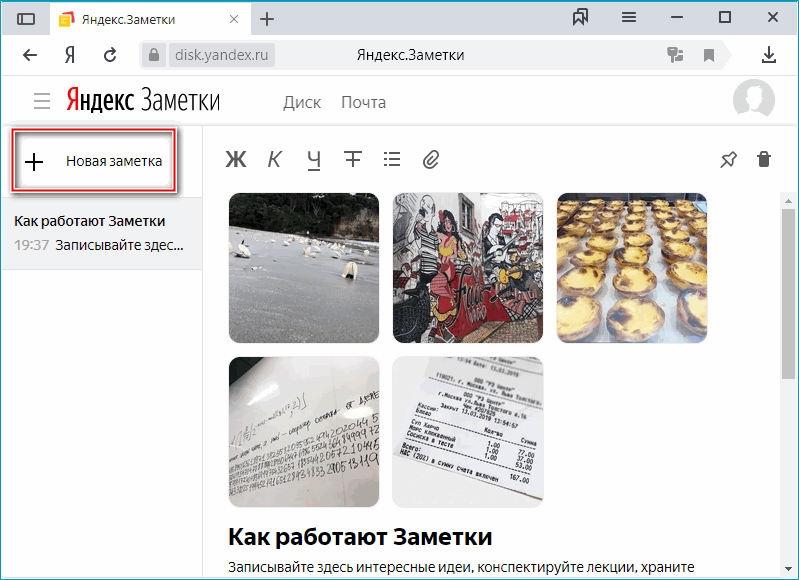The height and width of the screenshot is (580, 799).
Task: Select the note Как работают Заметки in list
Action: pyautogui.click(x=102, y=233)
